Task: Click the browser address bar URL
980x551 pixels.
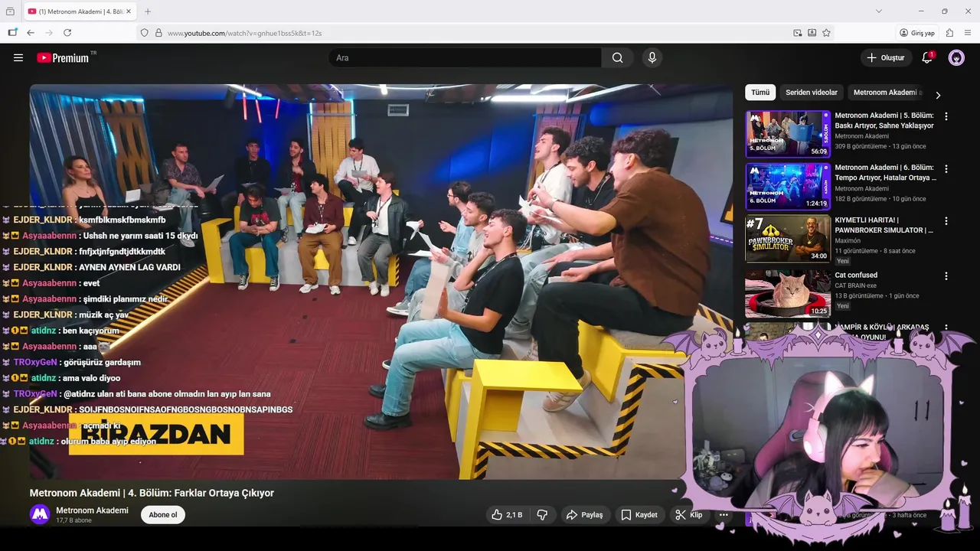Action: click(244, 33)
